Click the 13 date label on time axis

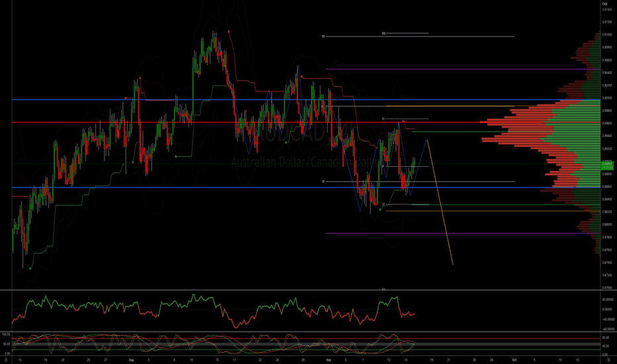click(20, 359)
